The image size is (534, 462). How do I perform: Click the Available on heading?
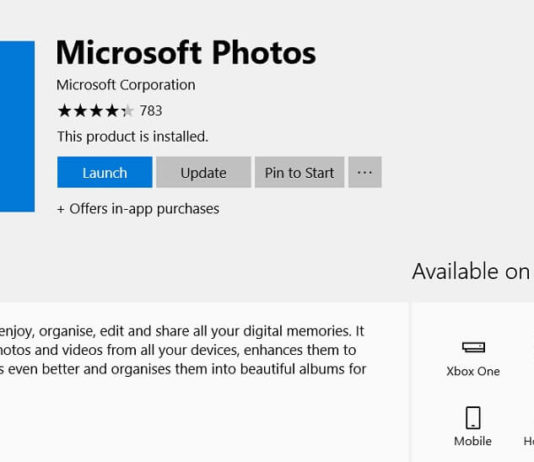click(471, 271)
